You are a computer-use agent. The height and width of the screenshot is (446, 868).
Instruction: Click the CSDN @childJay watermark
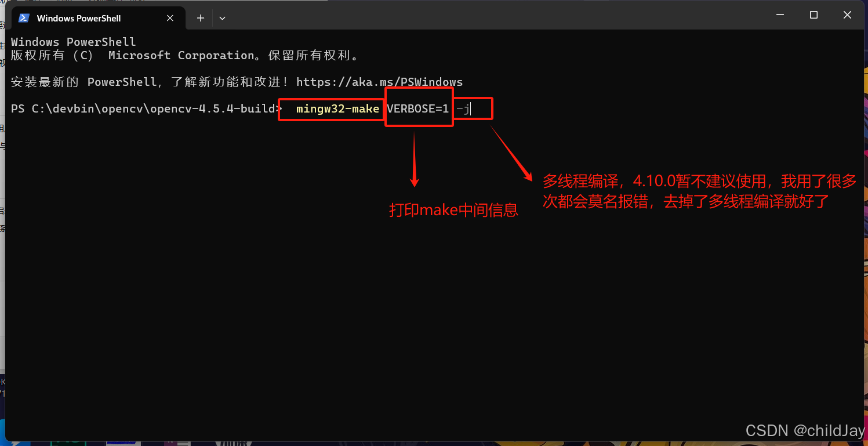805,430
